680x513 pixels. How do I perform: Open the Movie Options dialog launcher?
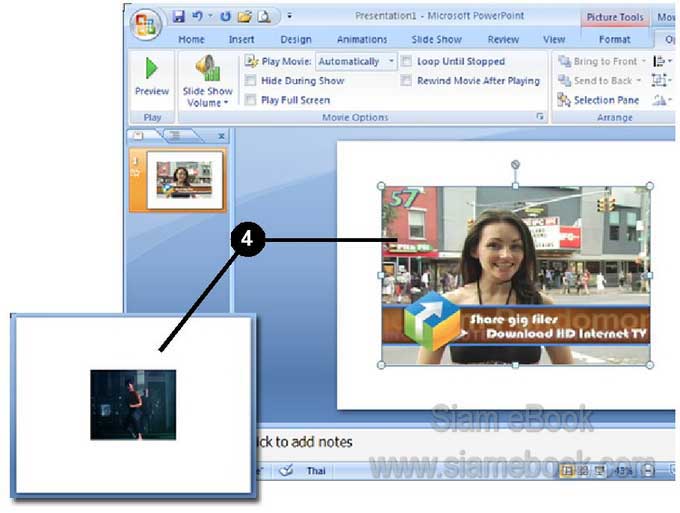[540, 117]
